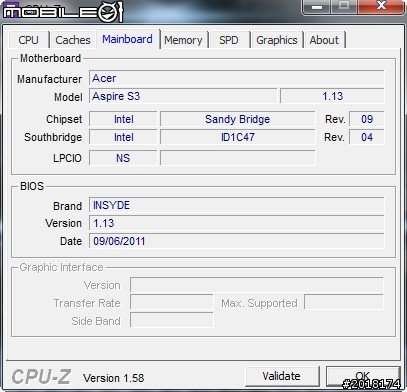Viewport: 407px width, 392px height.
Task: Switch to the SPD tab
Action: 229,40
